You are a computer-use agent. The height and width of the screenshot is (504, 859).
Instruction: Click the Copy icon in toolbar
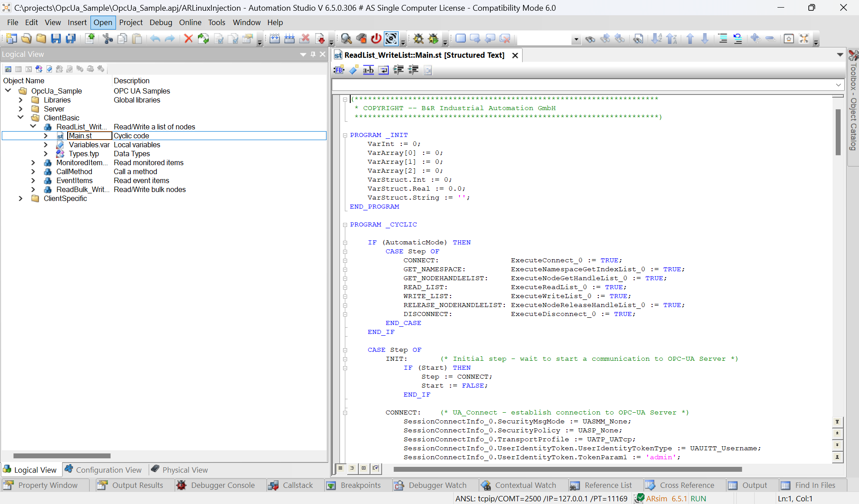(122, 38)
